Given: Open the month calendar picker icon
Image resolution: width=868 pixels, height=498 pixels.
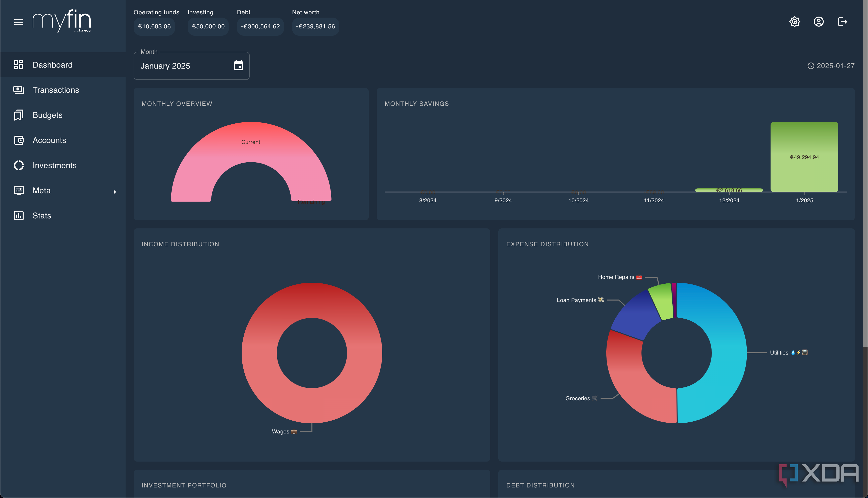Looking at the screenshot, I should pos(238,66).
